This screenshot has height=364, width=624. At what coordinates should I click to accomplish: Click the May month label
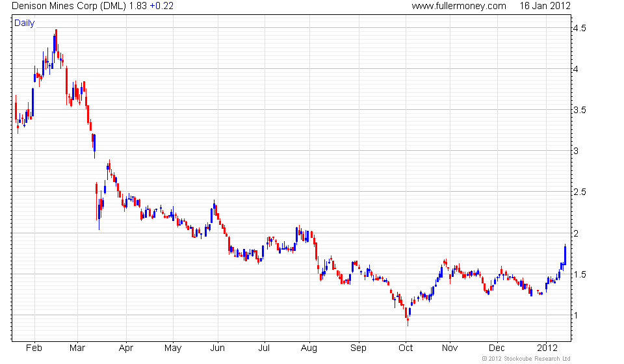point(173,348)
